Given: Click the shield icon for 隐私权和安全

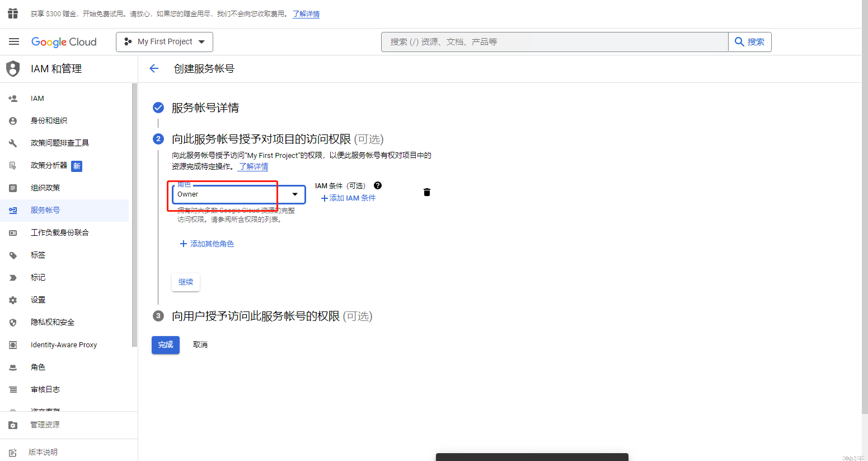Looking at the screenshot, I should coord(13,323).
